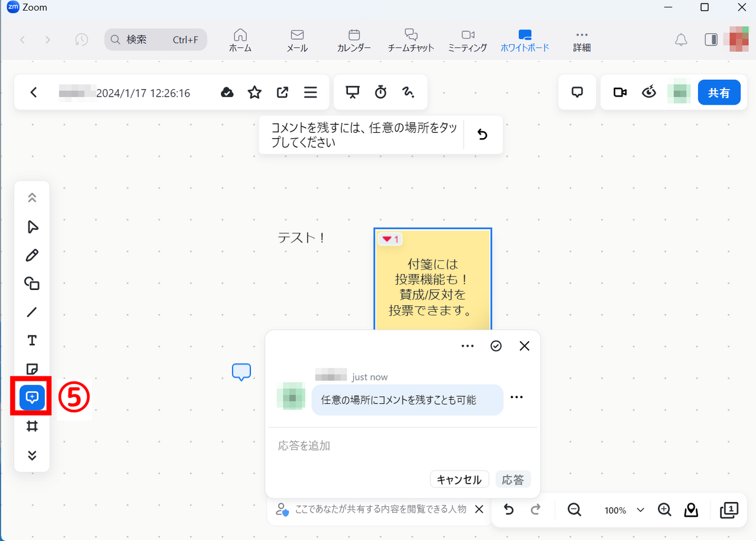Select the テスト！ text on canvas
This screenshot has width=756, height=541.
[302, 238]
